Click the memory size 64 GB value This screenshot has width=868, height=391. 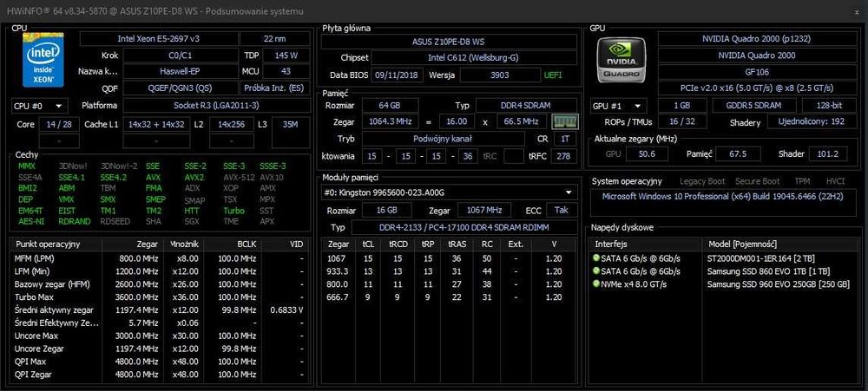click(390, 105)
